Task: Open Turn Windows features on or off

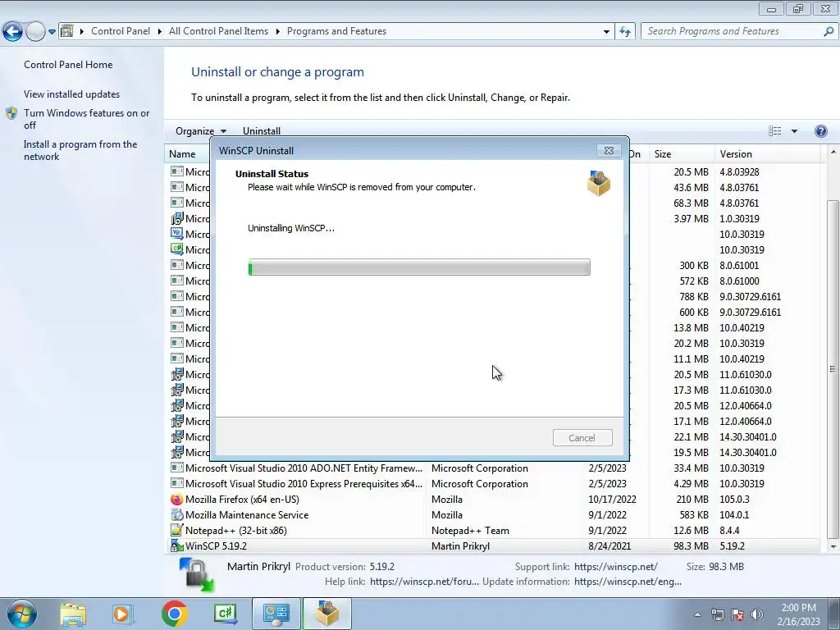Action: pos(87,119)
